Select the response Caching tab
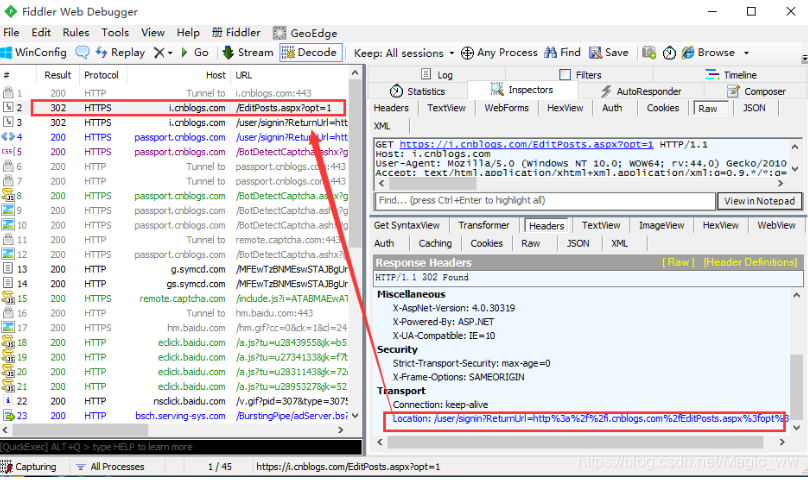This screenshot has height=480, width=808. coord(435,243)
